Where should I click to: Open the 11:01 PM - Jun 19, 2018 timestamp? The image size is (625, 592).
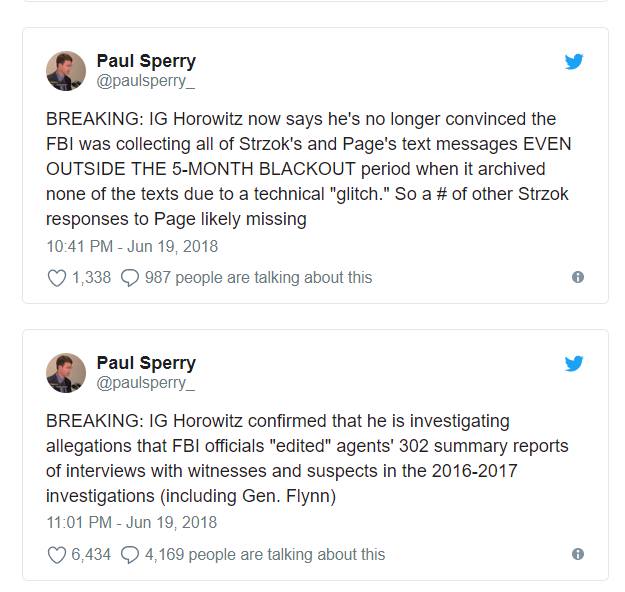click(131, 522)
